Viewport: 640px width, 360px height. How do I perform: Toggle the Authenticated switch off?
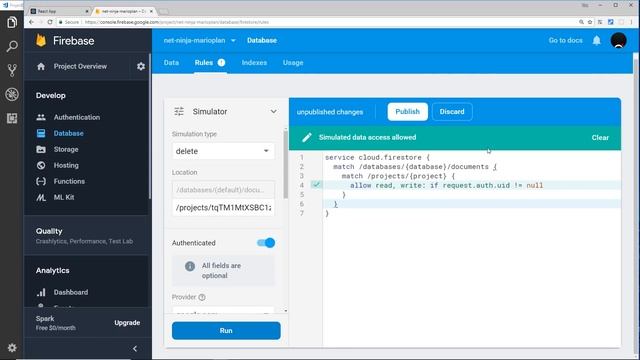pyautogui.click(x=266, y=243)
